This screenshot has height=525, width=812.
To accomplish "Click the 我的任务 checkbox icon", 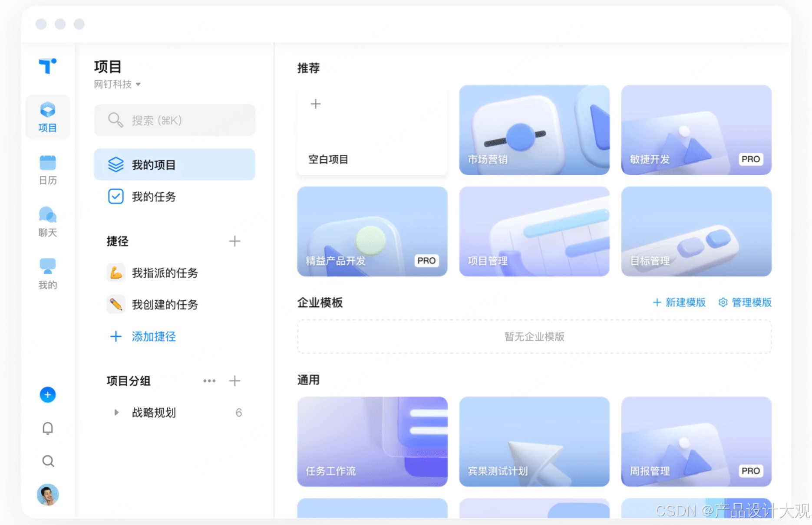I will [116, 197].
